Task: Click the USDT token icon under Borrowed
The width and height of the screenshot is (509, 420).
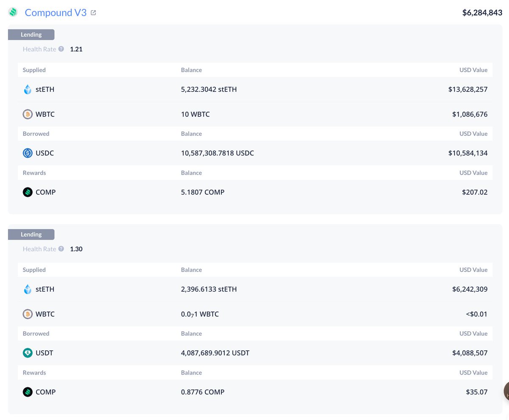Action: [x=28, y=353]
